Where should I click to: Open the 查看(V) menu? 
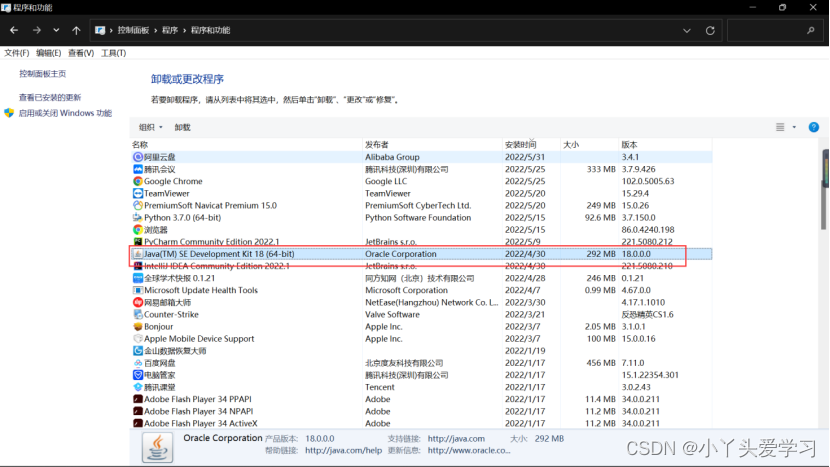(81, 53)
